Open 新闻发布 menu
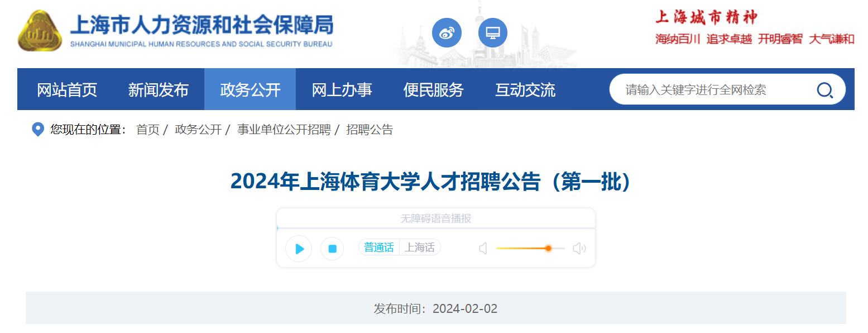Image resolution: width=868 pixels, height=333 pixels. [x=159, y=89]
